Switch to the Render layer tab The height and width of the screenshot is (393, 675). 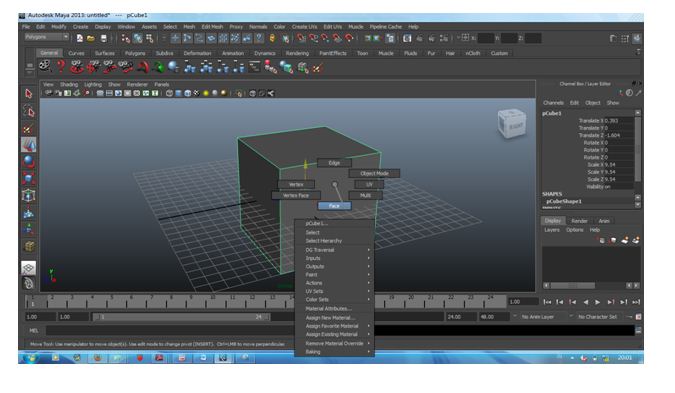579,221
